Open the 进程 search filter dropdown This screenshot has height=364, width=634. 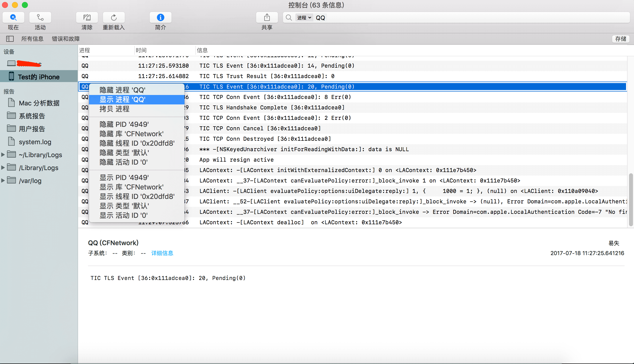tap(304, 18)
